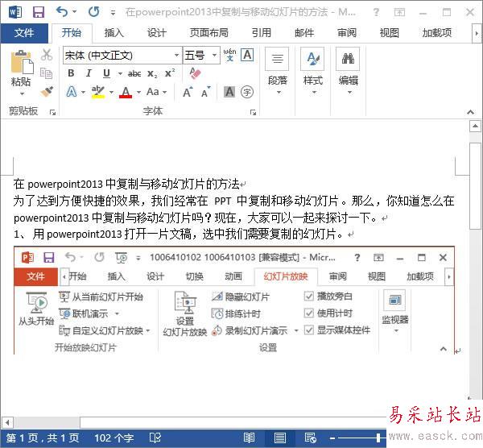Click the page count status 第1页,共1页
Viewport: 483px width, 448px height.
point(43,438)
